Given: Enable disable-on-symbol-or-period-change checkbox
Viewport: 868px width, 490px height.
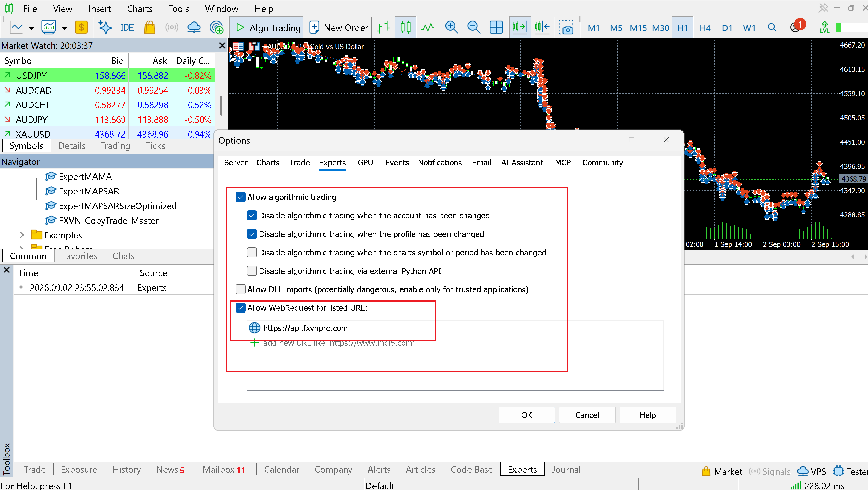Looking at the screenshot, I should (252, 253).
